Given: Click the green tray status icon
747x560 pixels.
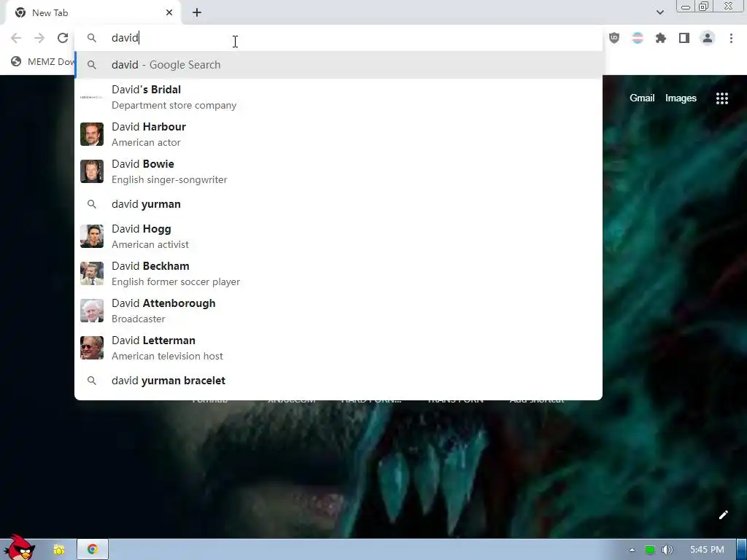Looking at the screenshot, I should (x=649, y=550).
